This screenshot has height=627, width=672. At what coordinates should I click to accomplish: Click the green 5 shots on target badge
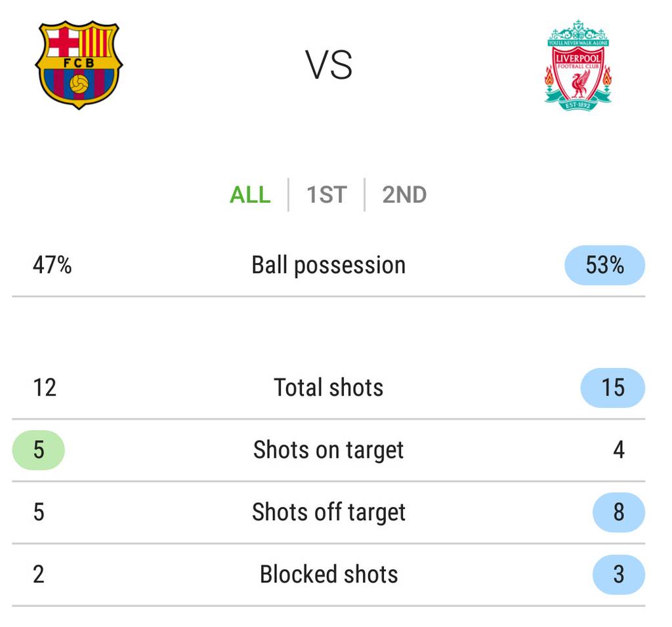pyautogui.click(x=39, y=450)
